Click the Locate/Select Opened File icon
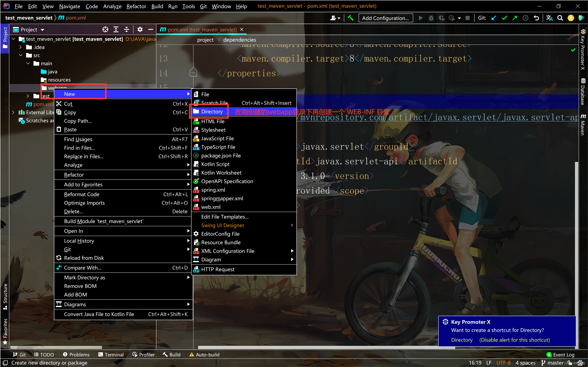 (105, 30)
